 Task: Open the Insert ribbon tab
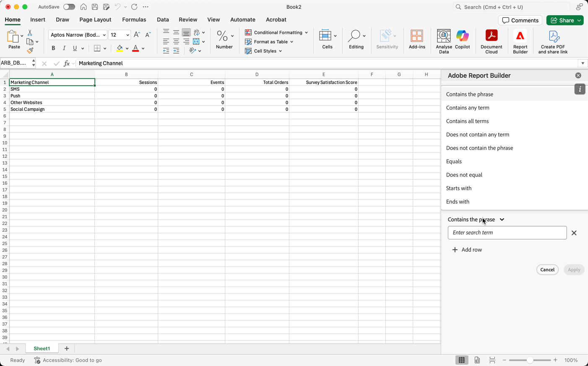[x=38, y=20]
